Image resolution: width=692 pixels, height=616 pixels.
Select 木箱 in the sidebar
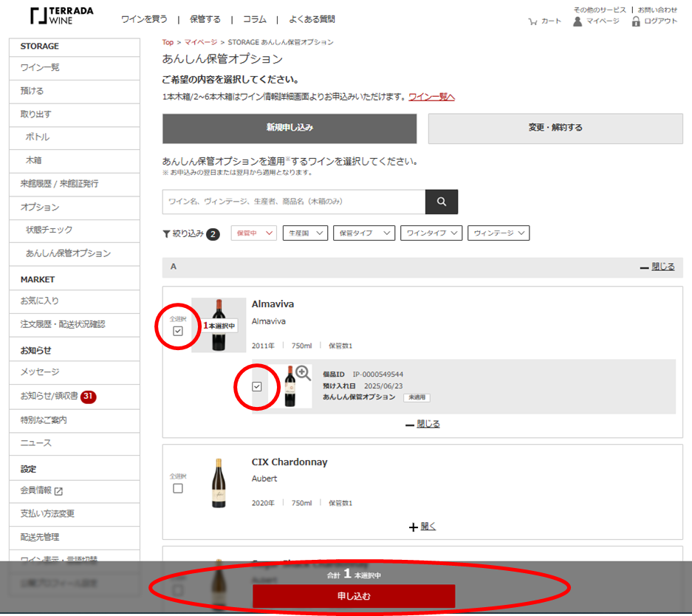(x=75, y=161)
